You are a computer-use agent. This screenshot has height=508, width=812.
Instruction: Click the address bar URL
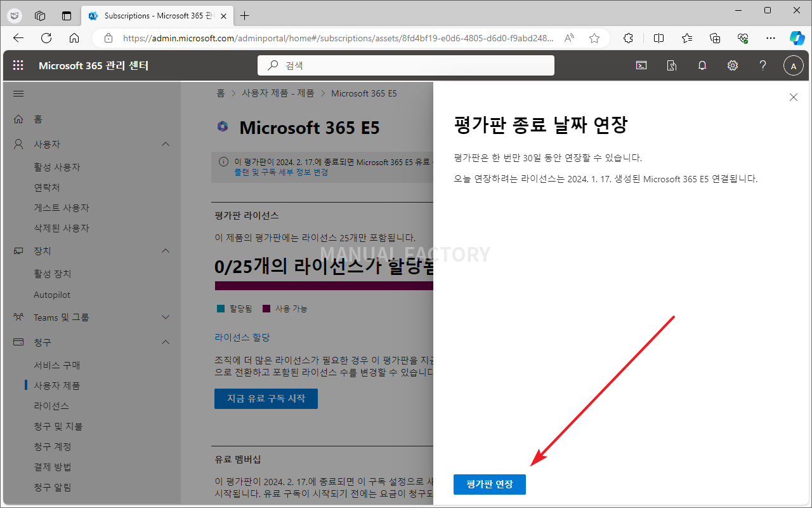[x=338, y=38]
